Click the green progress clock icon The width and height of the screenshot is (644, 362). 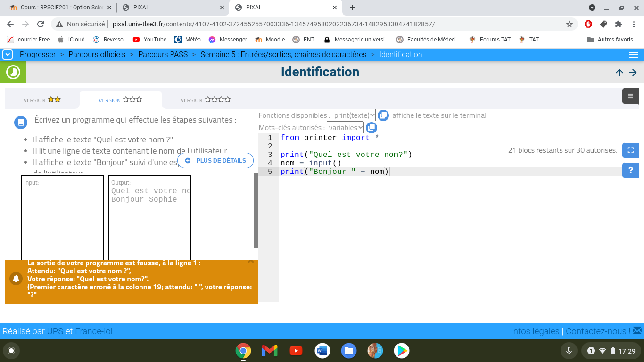[x=13, y=72]
